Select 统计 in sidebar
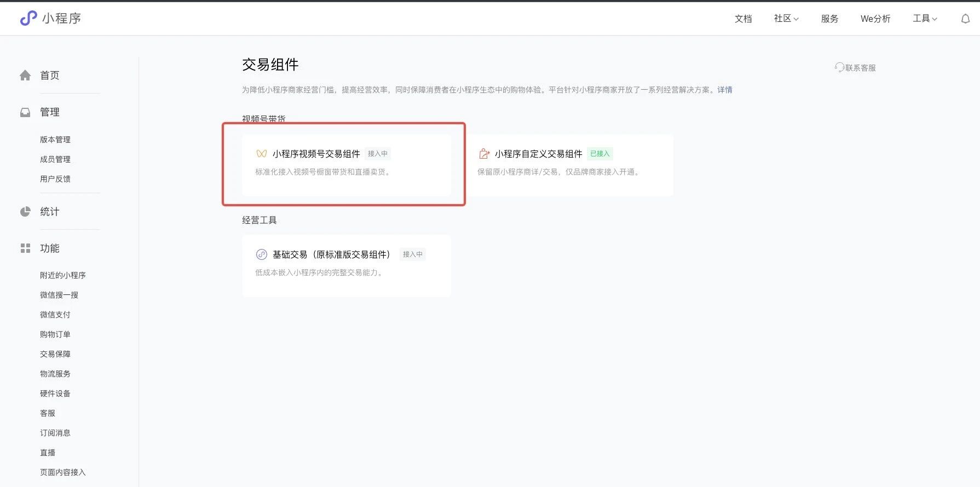Viewport: 980px width, 487px height. coord(49,212)
